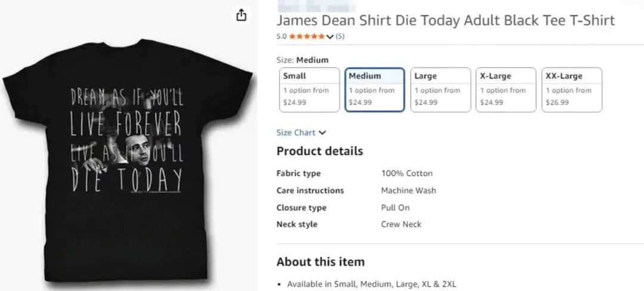Click the About this item heading
Image resolution: width=644 pixels, height=291 pixels.
click(320, 262)
